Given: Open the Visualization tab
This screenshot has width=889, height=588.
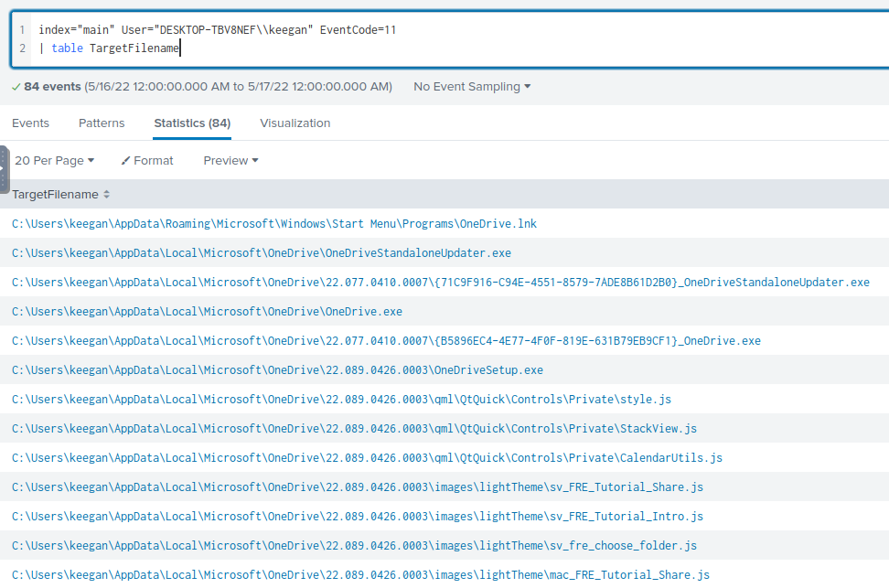Looking at the screenshot, I should click(295, 123).
